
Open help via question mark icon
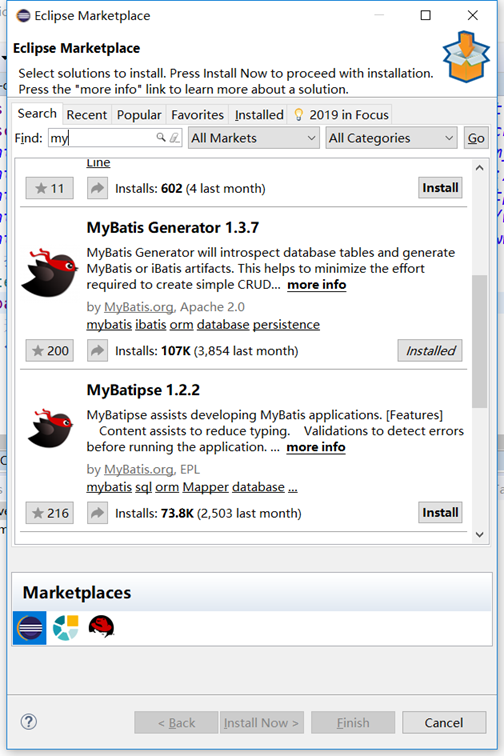coord(29,722)
